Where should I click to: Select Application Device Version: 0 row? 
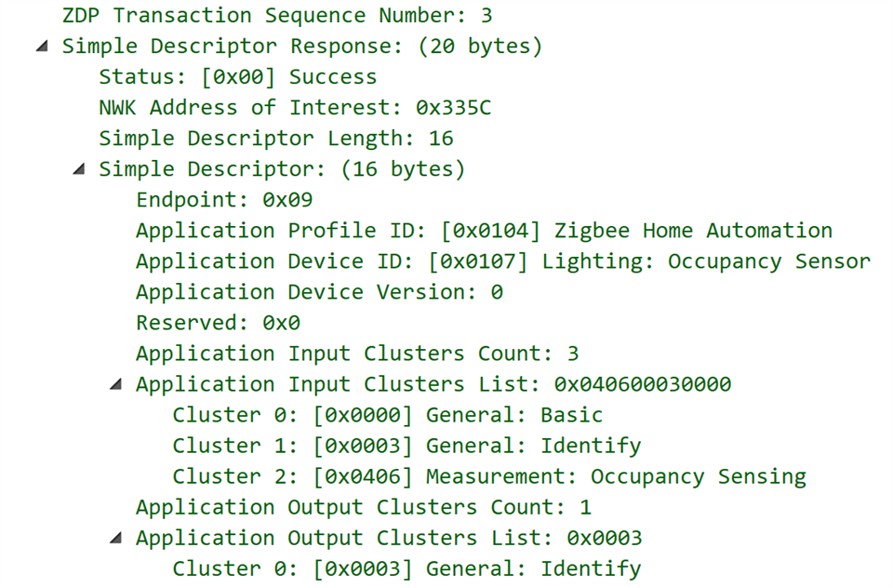tap(319, 292)
